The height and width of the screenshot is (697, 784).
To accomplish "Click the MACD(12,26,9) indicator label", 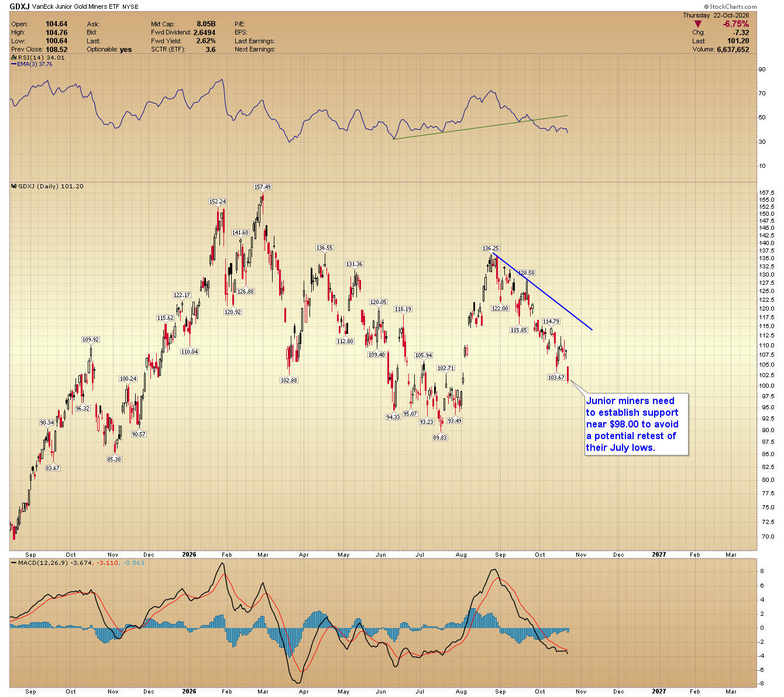I will point(77,563).
